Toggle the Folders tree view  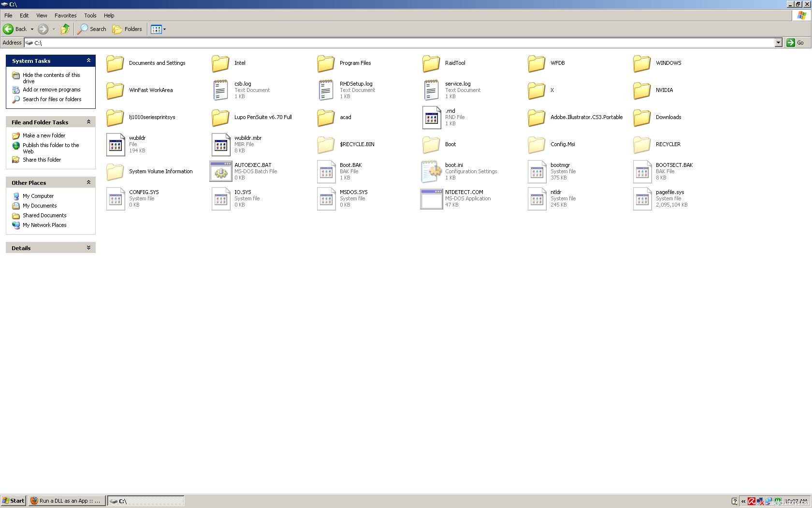128,29
